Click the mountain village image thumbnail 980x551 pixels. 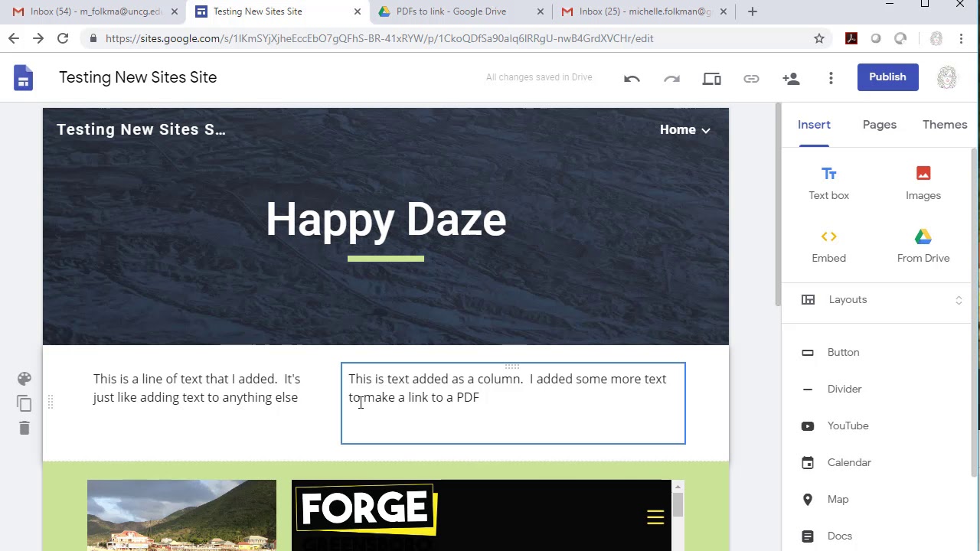tap(181, 515)
